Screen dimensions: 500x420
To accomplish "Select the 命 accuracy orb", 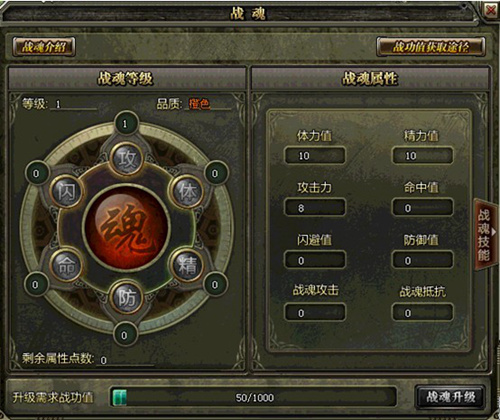I will coord(66,265).
